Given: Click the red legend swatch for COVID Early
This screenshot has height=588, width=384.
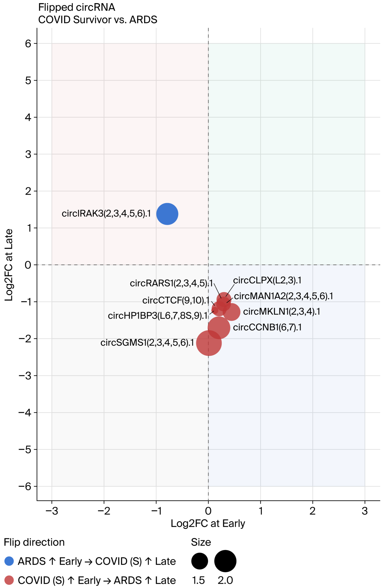Looking at the screenshot, I should [x=9, y=580].
